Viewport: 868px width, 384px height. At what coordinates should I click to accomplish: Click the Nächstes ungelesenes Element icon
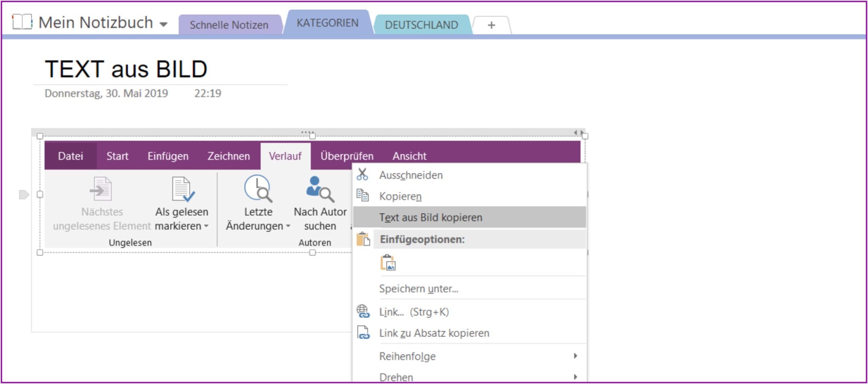101,189
